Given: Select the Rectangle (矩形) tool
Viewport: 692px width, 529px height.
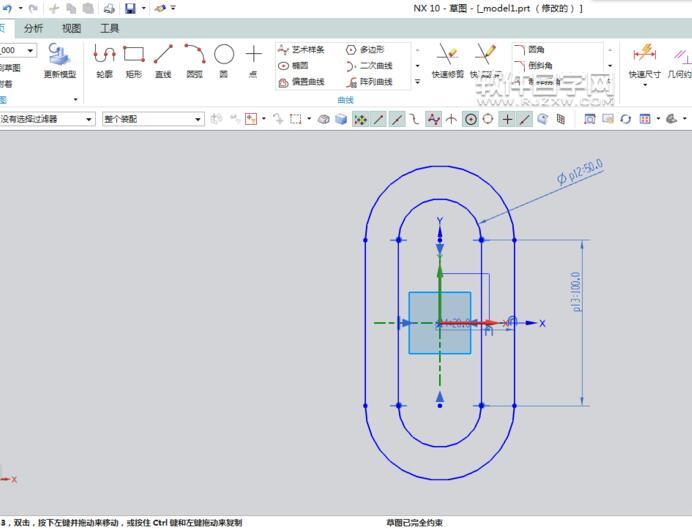Looking at the screenshot, I should 134,61.
